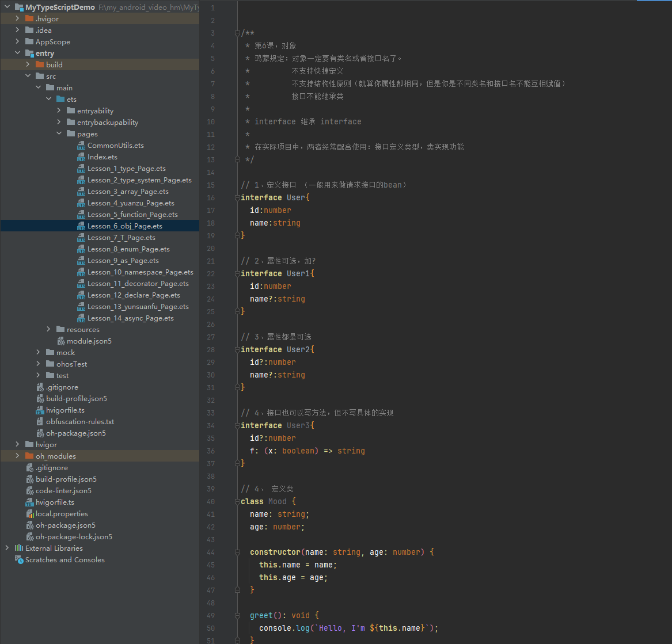The width and height of the screenshot is (672, 644).
Task: Click the Index.ets file icon
Action: coord(81,157)
